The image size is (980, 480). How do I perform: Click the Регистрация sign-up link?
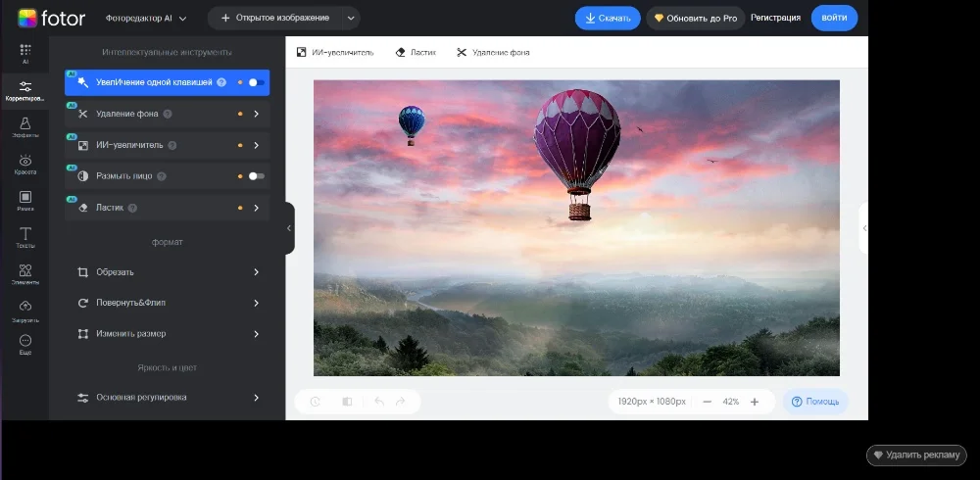775,18
